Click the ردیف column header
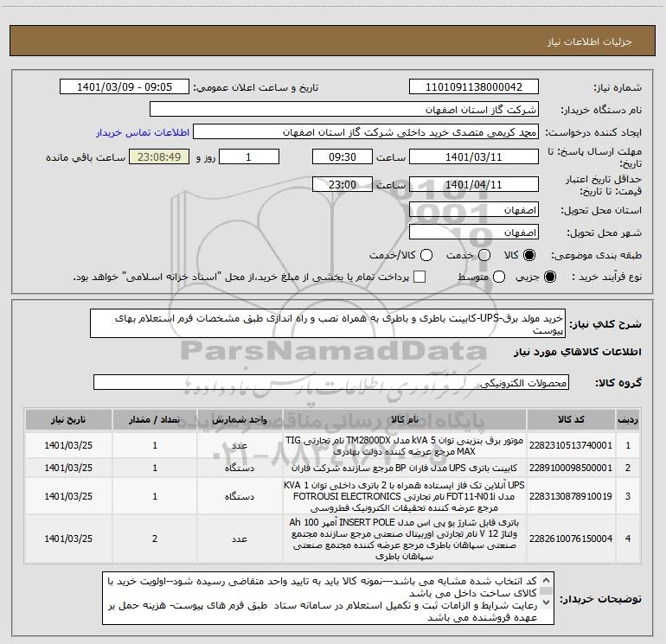666x644 pixels. pyautogui.click(x=628, y=419)
